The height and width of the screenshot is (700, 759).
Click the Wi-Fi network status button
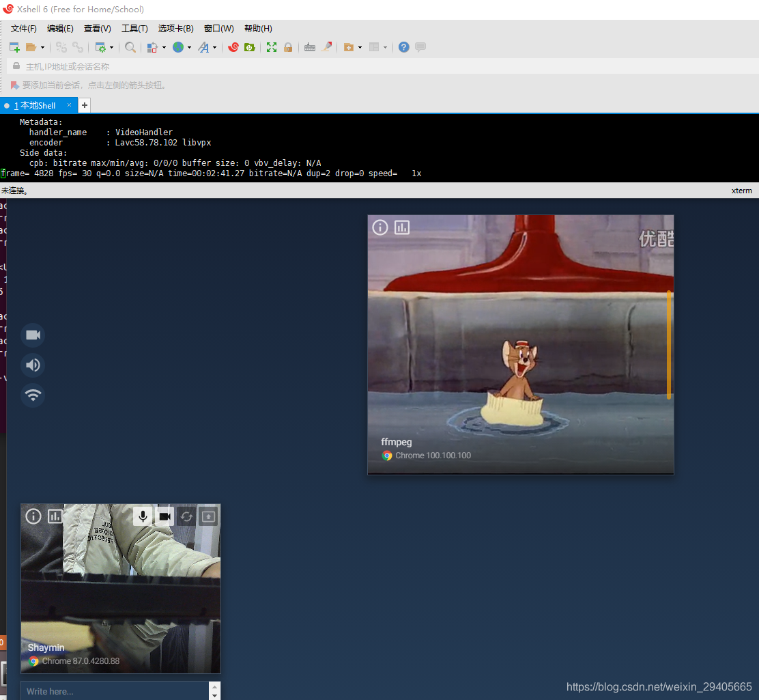tap(33, 395)
